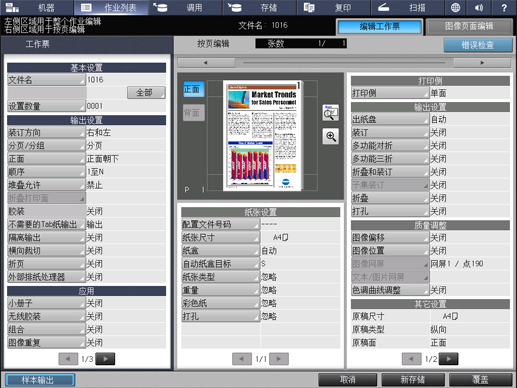Switch to the 作业列表 job list tab
517x388 pixels.
point(111,7)
